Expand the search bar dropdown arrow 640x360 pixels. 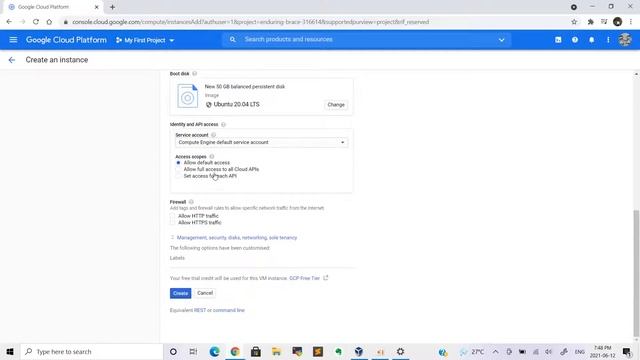[502, 40]
